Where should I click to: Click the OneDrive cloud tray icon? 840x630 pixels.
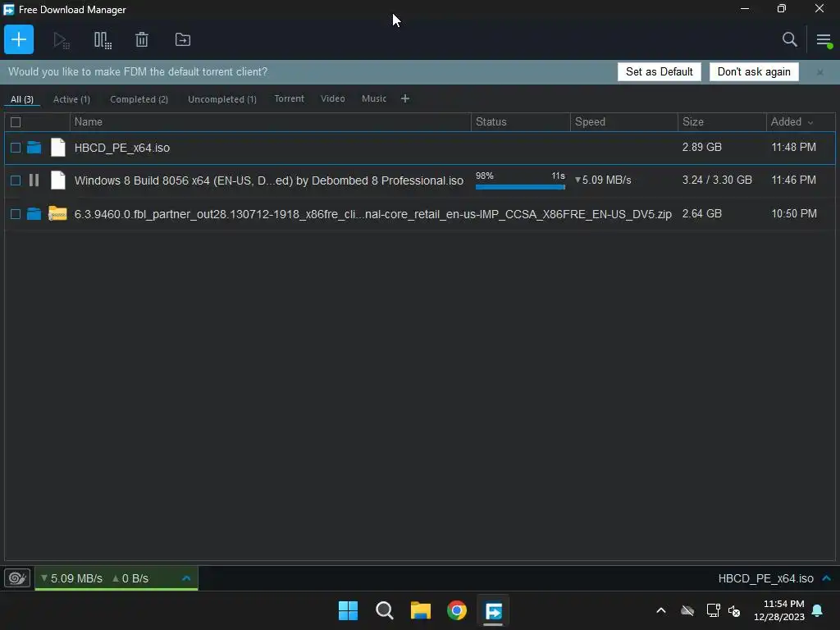687,610
